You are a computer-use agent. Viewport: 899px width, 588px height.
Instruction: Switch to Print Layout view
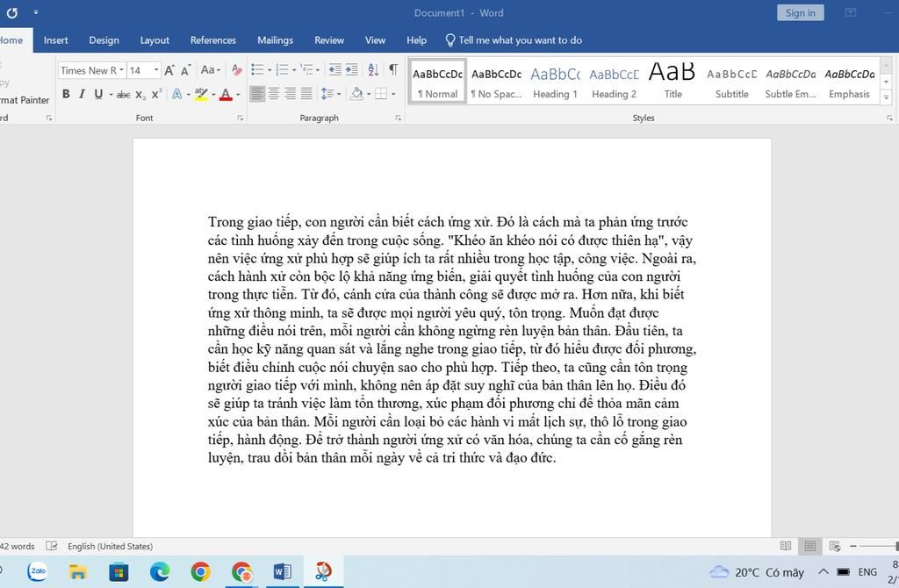[810, 546]
